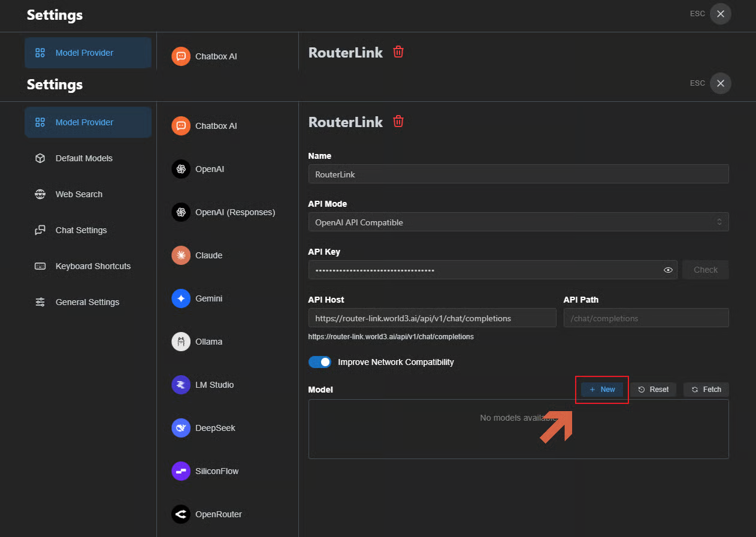
Task: Click the Reset models button
Action: click(x=653, y=390)
